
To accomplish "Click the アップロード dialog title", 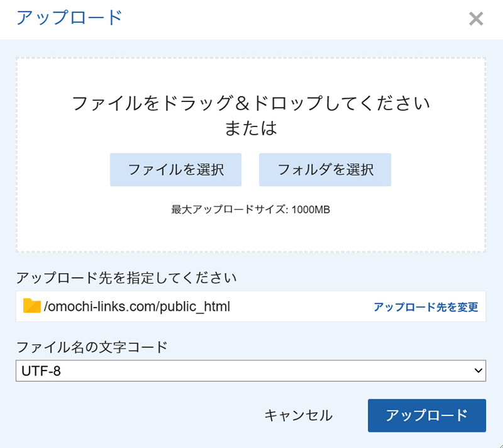I will [69, 18].
